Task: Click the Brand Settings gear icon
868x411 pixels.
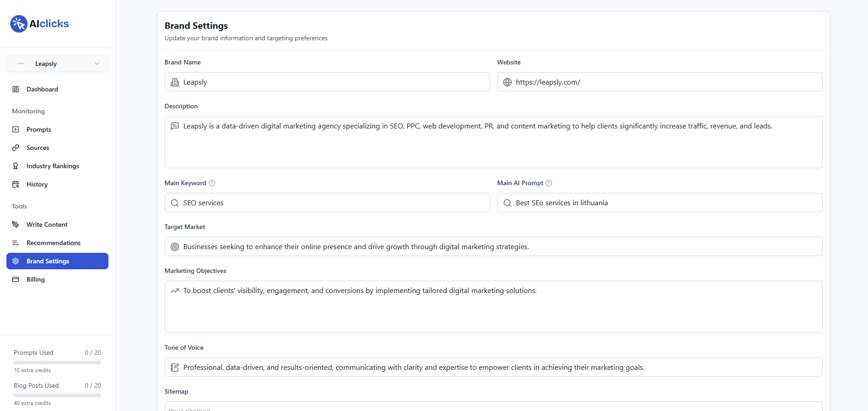Action: point(16,261)
